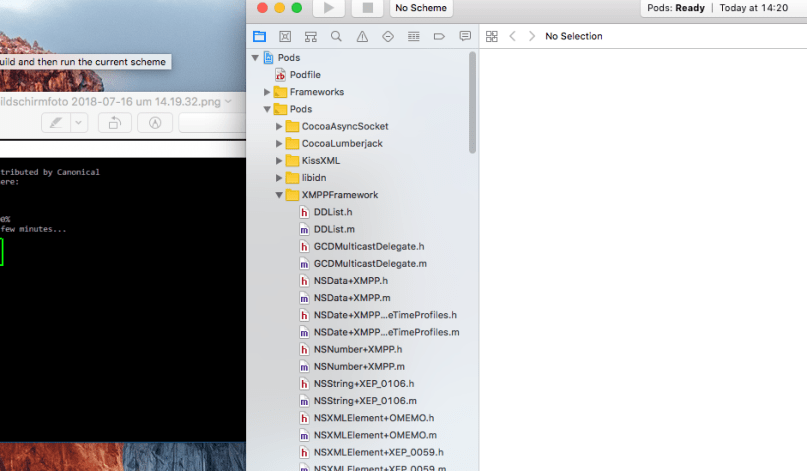Expand the KissXML folder

(x=279, y=161)
